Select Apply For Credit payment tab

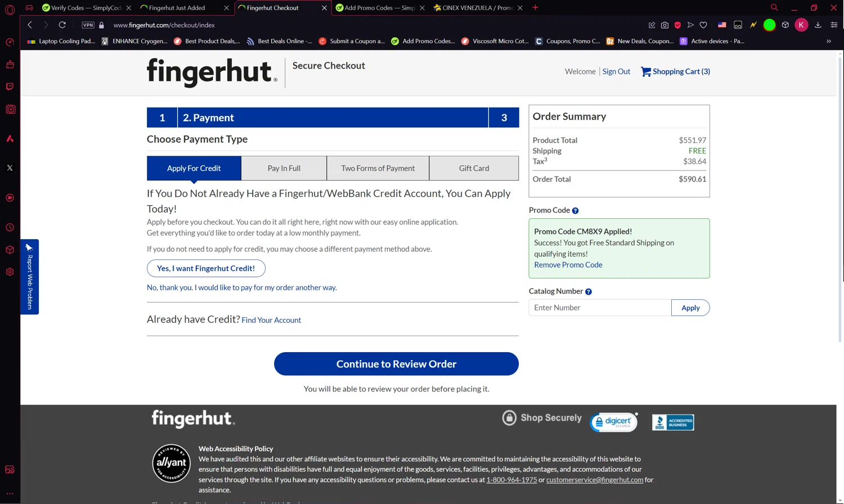click(194, 168)
